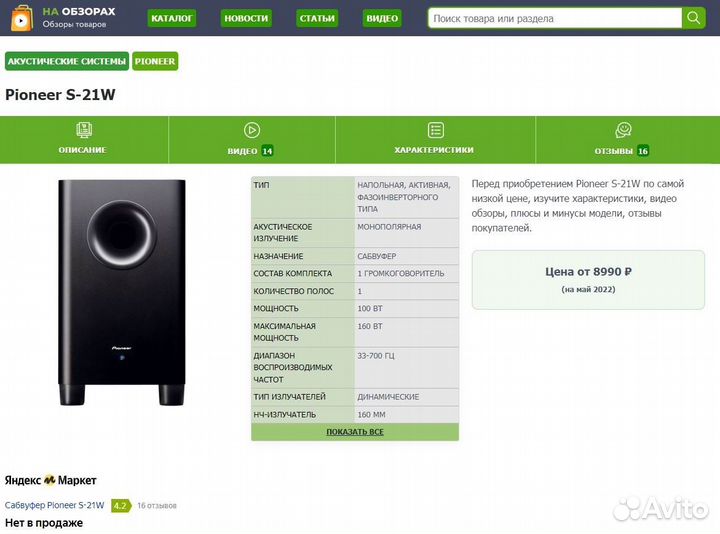Viewport: 720px width, 534px height.
Task: Click the НЧ-излучатель row label
Action: (x=285, y=415)
